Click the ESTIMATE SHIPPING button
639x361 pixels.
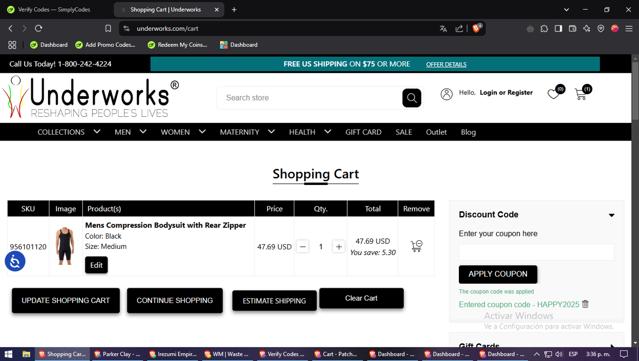274,301
